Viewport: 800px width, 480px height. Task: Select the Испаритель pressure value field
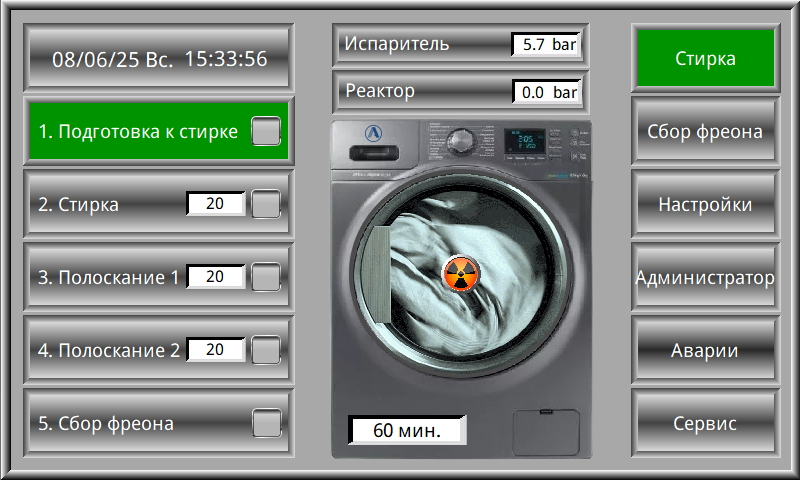click(545, 44)
